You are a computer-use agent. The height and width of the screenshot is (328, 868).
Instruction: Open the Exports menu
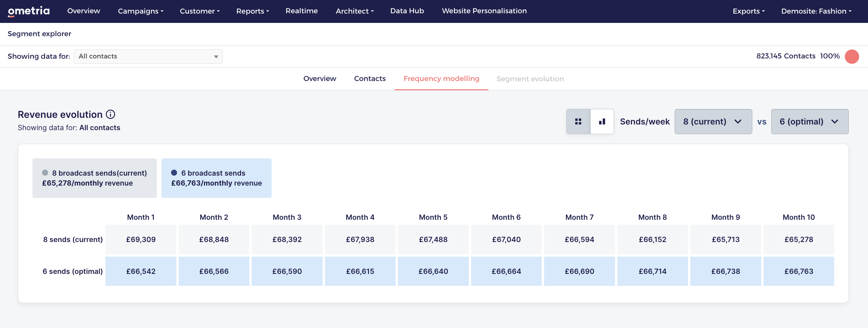coord(749,11)
